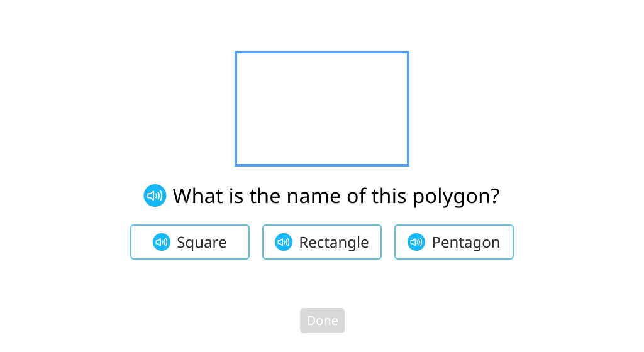Submit answer with the Done button

322,321
